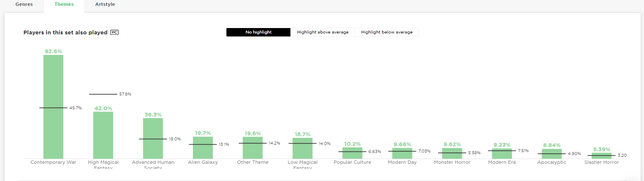Switch to the Genres tab
Viewport: 644px width, 181px height.
(24, 5)
